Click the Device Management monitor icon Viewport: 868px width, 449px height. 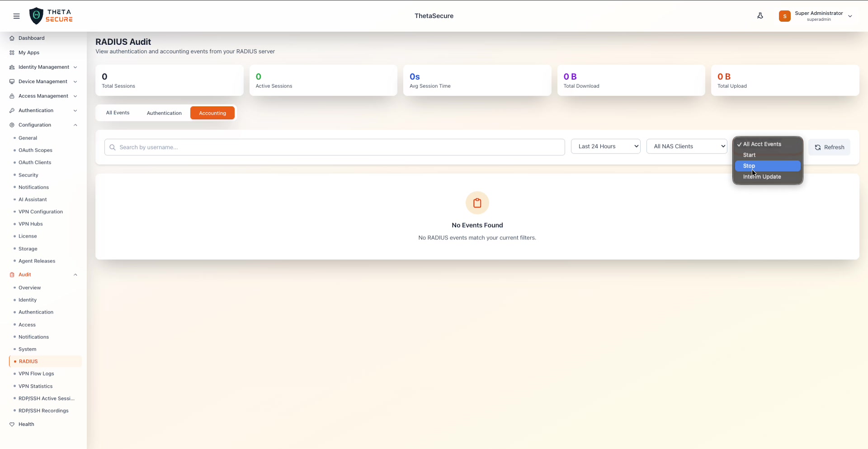pos(12,81)
